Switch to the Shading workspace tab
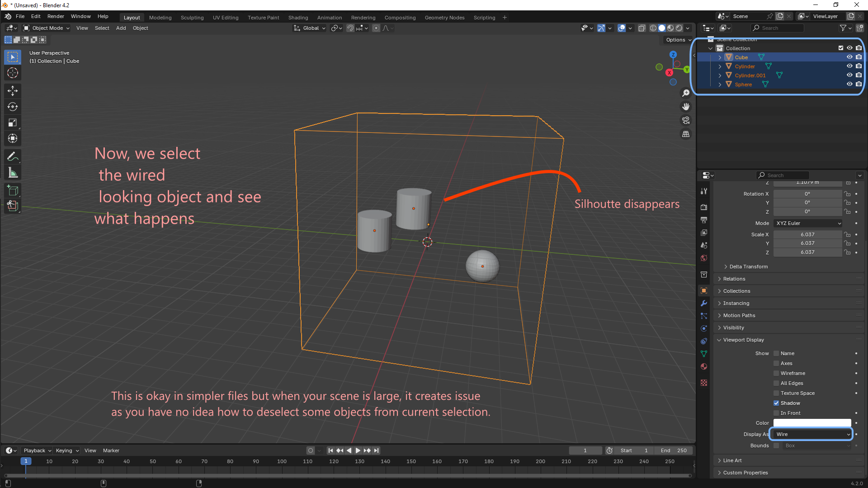The height and width of the screenshot is (488, 868). click(x=298, y=18)
